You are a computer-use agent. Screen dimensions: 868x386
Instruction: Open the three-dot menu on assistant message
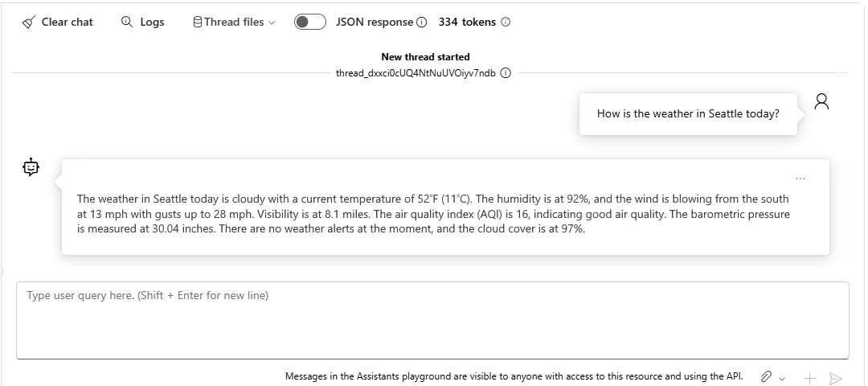tap(800, 179)
